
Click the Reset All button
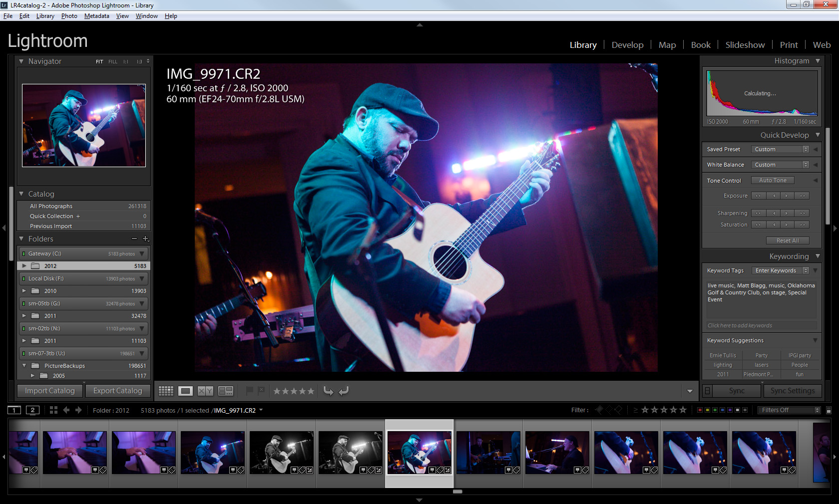[788, 241]
